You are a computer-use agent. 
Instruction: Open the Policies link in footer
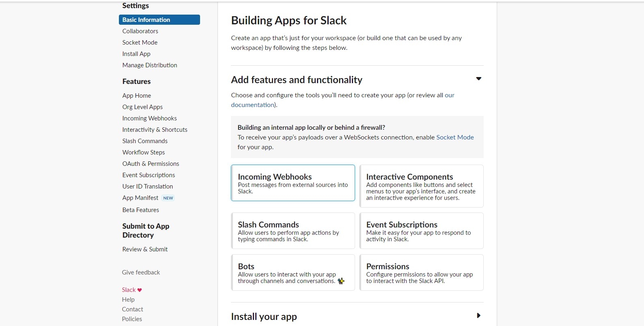132,319
